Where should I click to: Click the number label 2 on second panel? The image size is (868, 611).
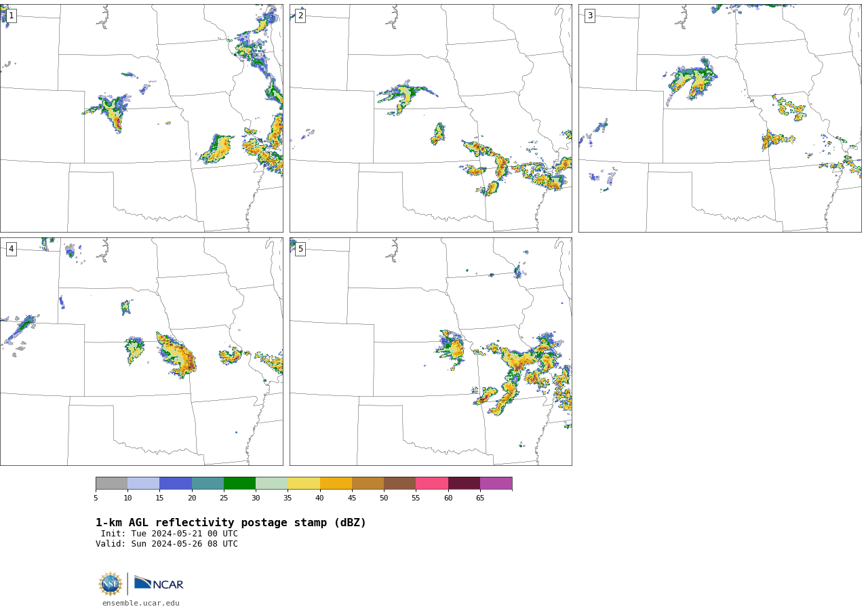300,16
